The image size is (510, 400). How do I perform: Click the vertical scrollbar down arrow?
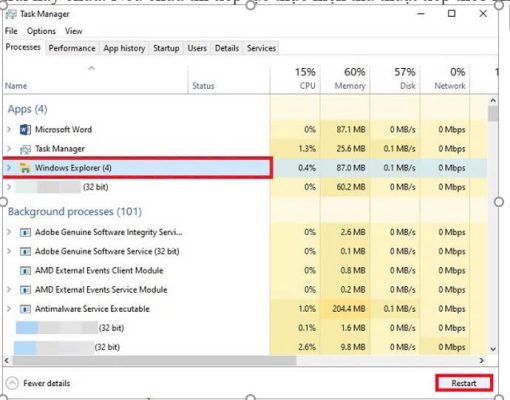pos(493,349)
